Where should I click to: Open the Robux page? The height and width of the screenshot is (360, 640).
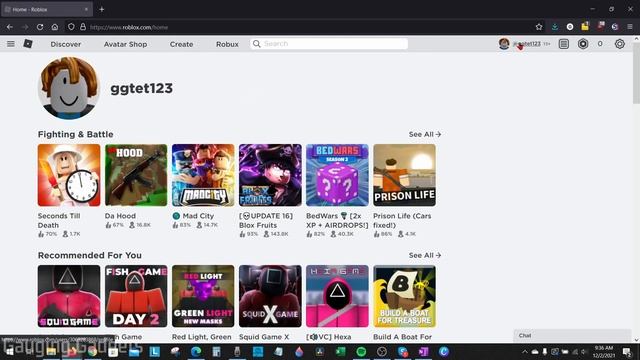227,44
